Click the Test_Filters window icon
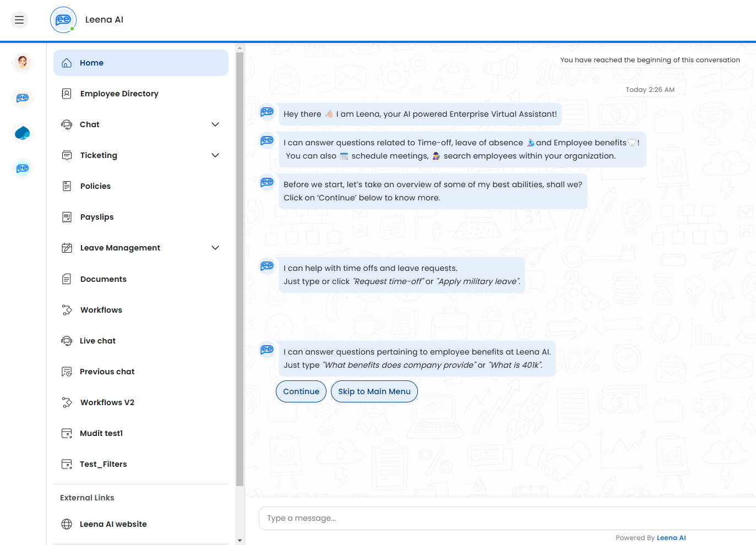Screen dimensions: 756x545 pyautogui.click(x=67, y=464)
